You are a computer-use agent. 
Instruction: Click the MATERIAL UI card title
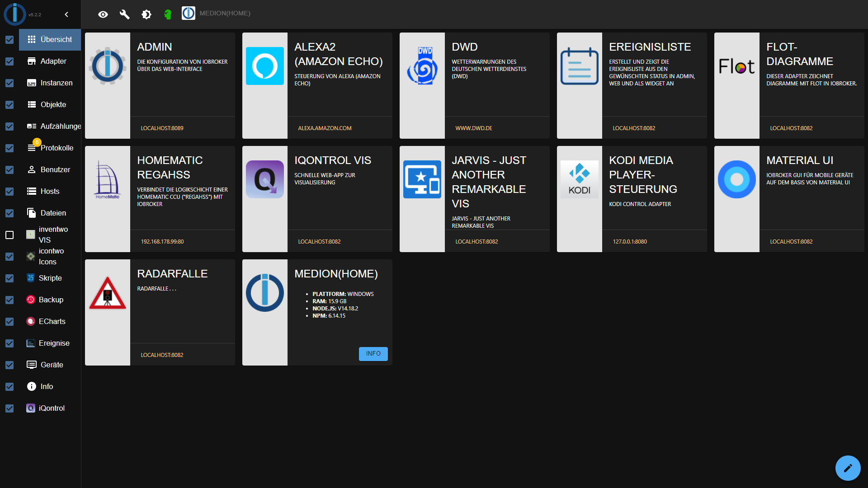click(x=800, y=160)
